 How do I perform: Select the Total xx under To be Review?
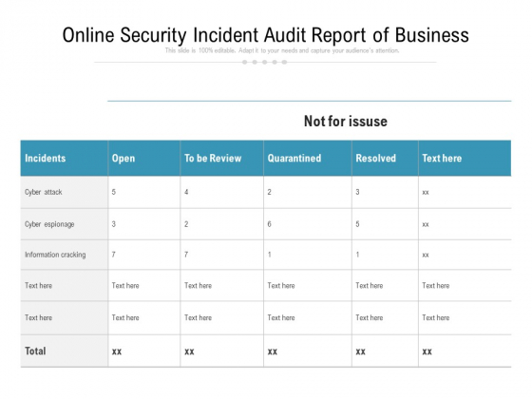tap(189, 351)
